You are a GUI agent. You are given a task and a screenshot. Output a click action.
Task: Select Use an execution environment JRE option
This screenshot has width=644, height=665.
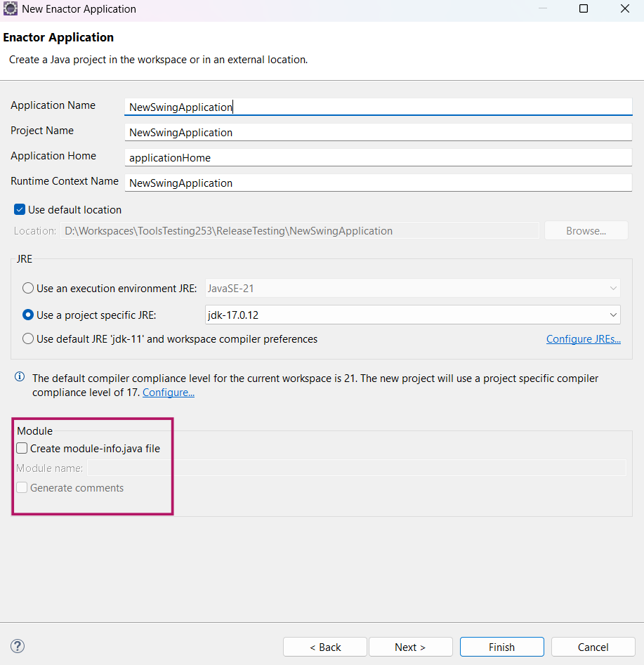coord(28,289)
